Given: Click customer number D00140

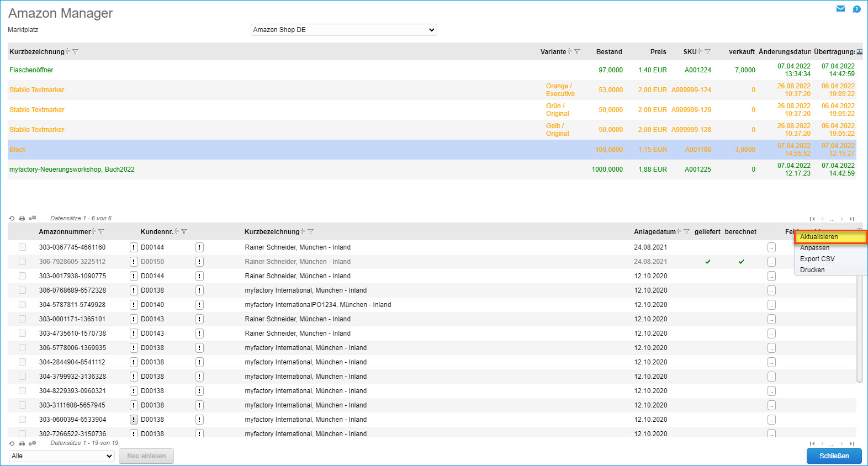Looking at the screenshot, I should click(152, 305).
